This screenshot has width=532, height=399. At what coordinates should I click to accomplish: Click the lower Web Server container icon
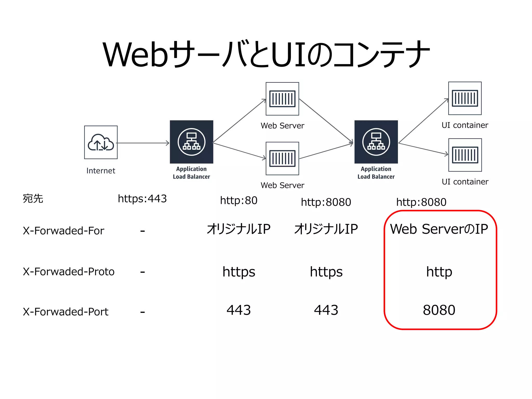click(x=282, y=158)
